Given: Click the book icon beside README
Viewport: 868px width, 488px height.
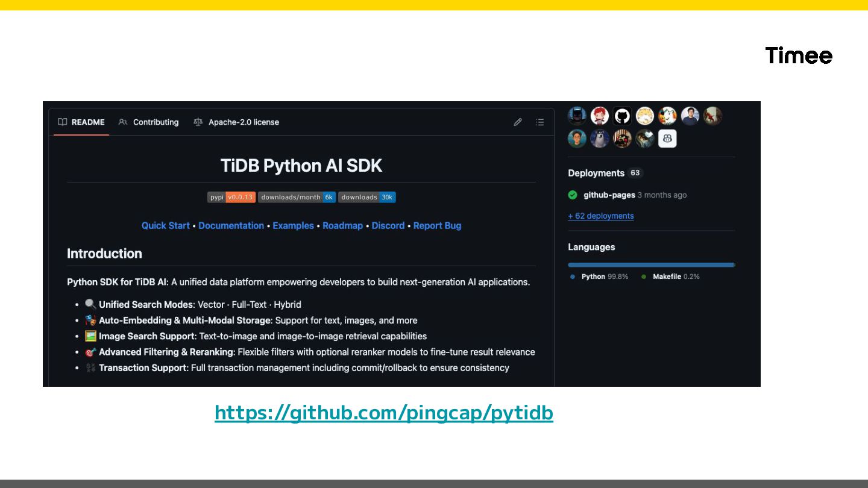Looking at the screenshot, I should (62, 122).
